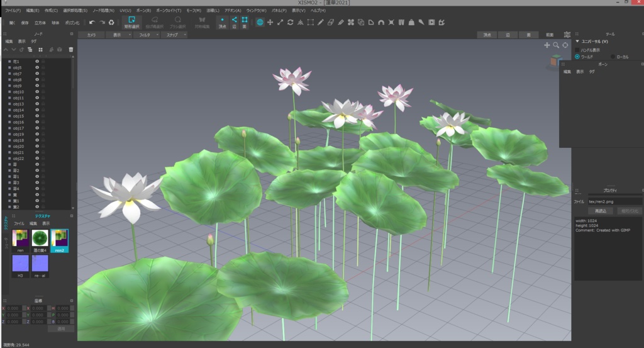Select the UV tool icon
This screenshot has width=644, height=348.
[x=401, y=22]
